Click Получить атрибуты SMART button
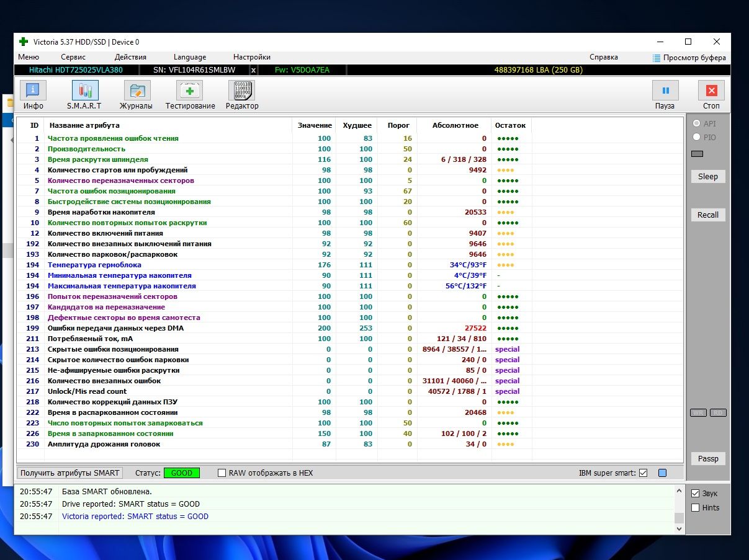Screen dimensions: 749x560 point(70,473)
